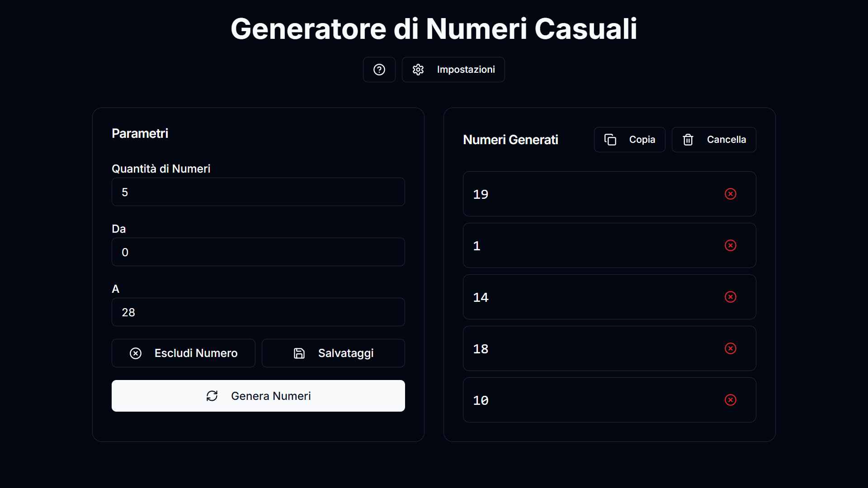Screen dimensions: 868x488
Task: Open Salvataggi saved sets
Action: click(333, 353)
